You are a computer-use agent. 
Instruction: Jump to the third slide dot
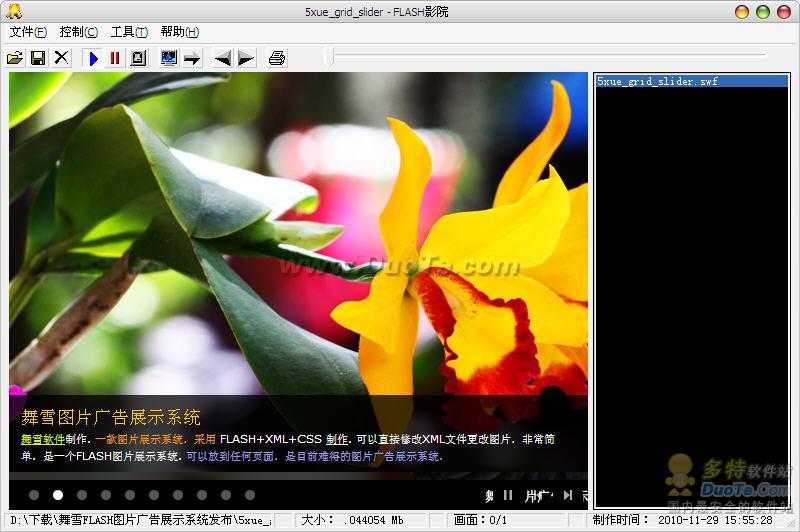pyautogui.click(x=82, y=495)
